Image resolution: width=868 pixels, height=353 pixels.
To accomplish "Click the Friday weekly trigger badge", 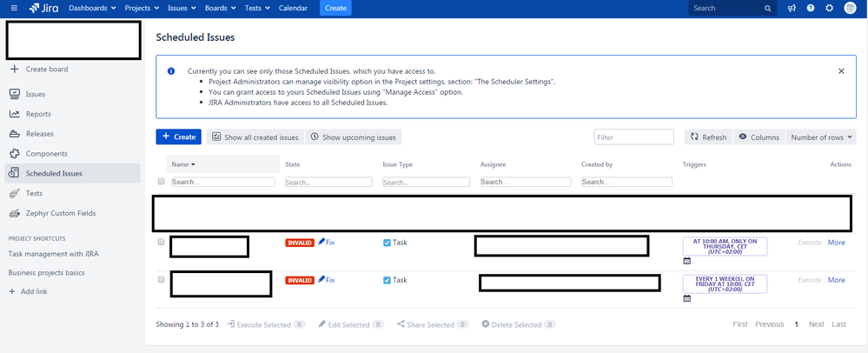I will pos(726,283).
